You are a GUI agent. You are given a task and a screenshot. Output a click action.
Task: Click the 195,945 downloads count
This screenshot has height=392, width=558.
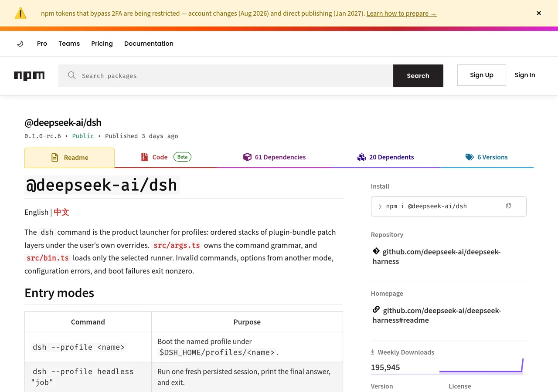click(385, 368)
